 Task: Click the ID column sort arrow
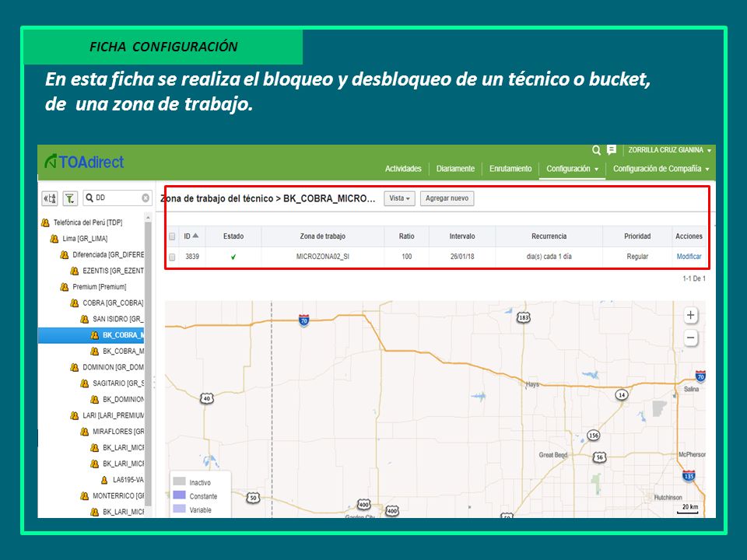[x=195, y=236]
